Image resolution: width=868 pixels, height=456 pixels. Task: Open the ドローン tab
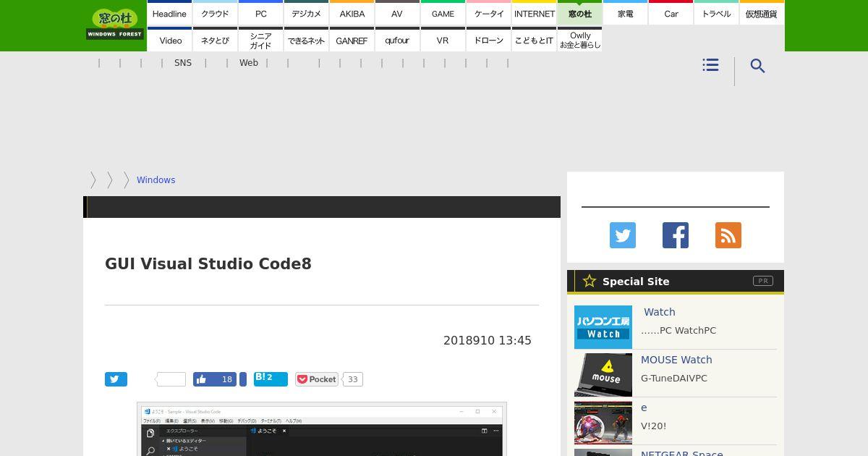(488, 40)
